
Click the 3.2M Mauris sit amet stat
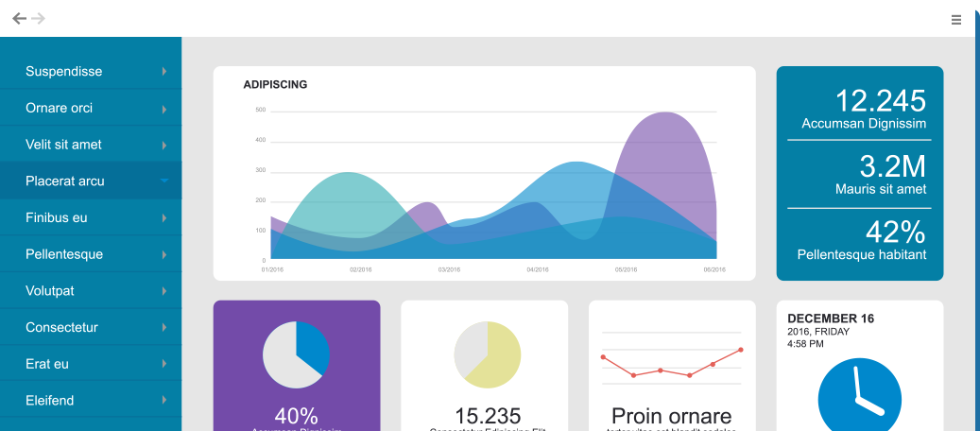pos(863,174)
